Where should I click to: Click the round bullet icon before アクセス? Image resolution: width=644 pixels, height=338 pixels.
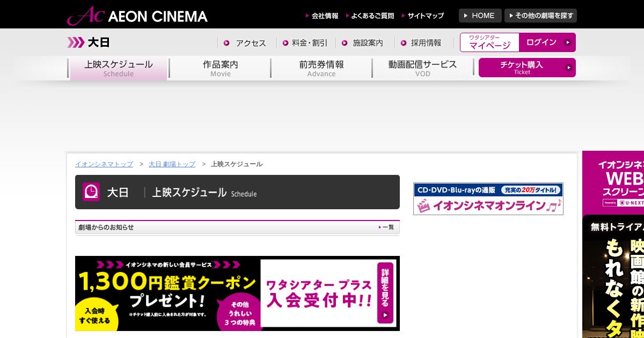(x=226, y=43)
